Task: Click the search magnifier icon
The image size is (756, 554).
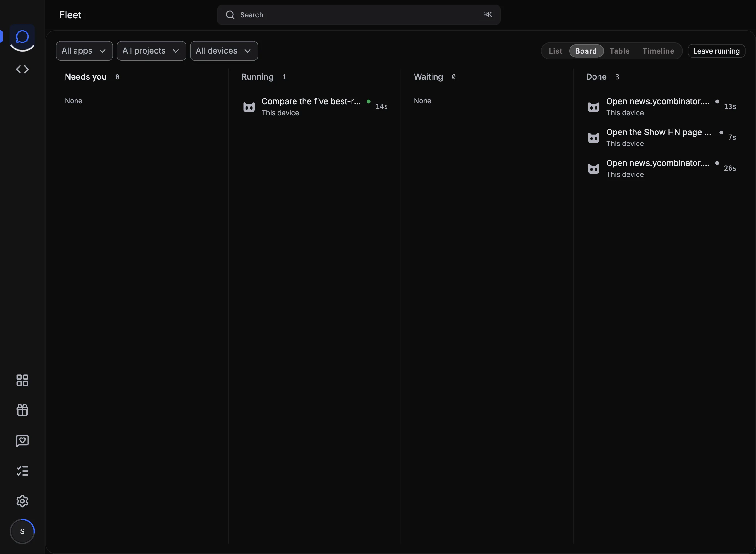Action: (230, 15)
